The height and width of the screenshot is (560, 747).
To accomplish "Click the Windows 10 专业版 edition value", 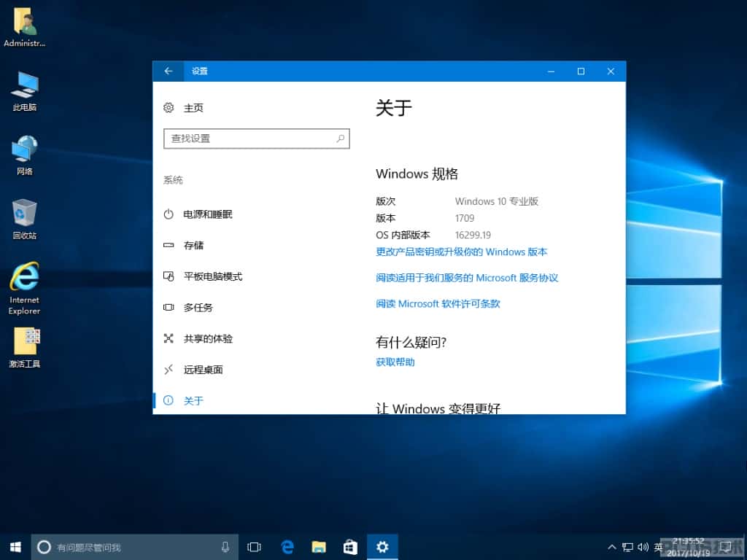I will 496,201.
